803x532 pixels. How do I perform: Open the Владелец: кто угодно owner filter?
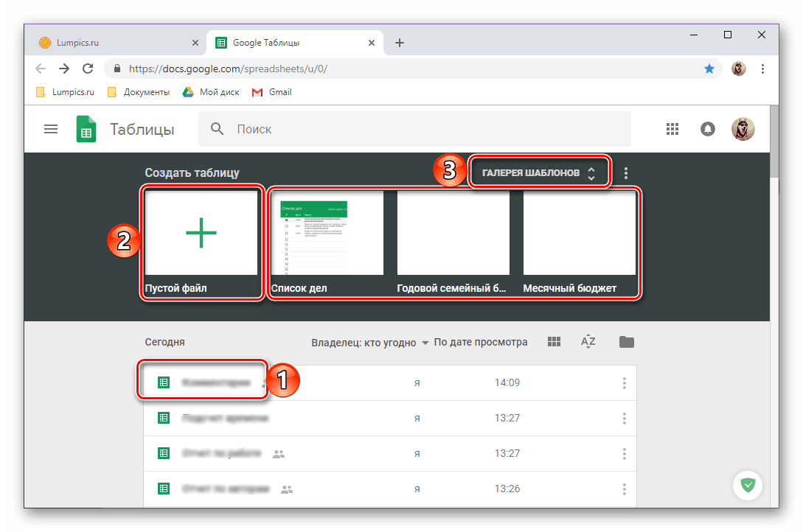point(369,342)
